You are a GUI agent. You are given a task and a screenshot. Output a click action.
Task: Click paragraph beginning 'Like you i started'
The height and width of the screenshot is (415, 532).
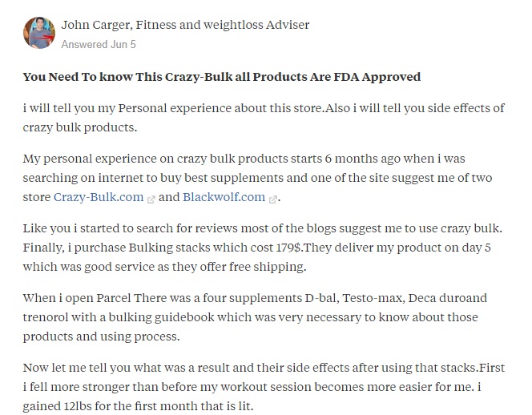[262, 247]
